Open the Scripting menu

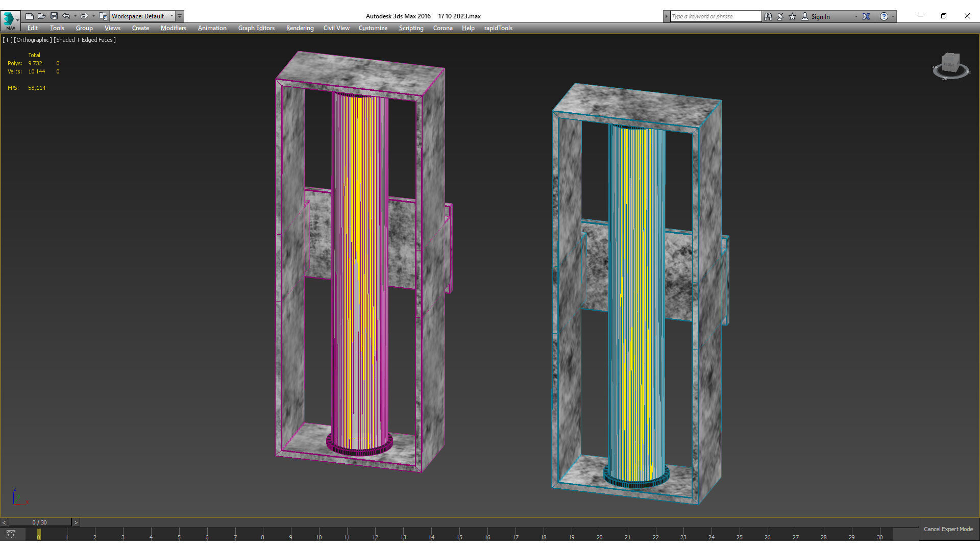coord(411,28)
